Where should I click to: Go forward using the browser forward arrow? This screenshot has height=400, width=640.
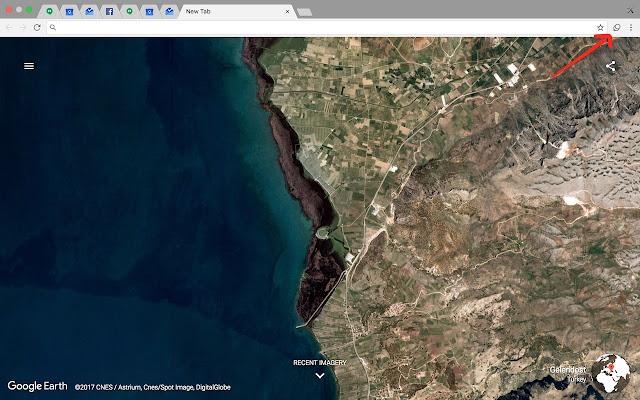click(x=23, y=28)
